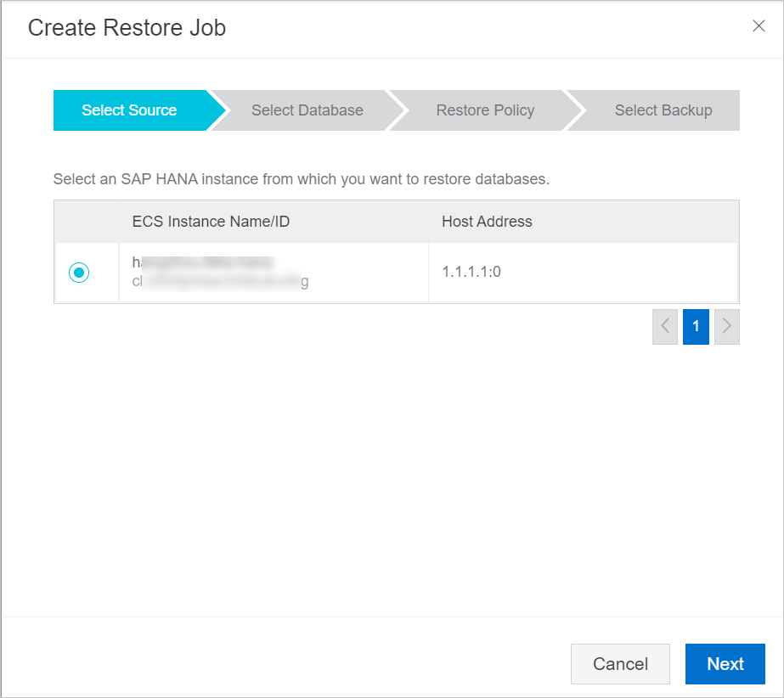The width and height of the screenshot is (784, 698).
Task: Select the SAP HANA instance radio button
Action: pyautogui.click(x=79, y=273)
